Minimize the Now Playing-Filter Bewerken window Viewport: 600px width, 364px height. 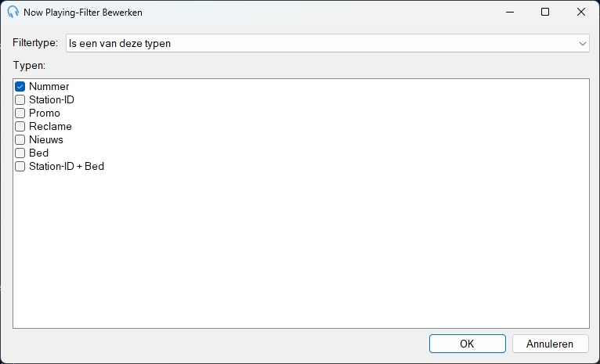pyautogui.click(x=510, y=12)
